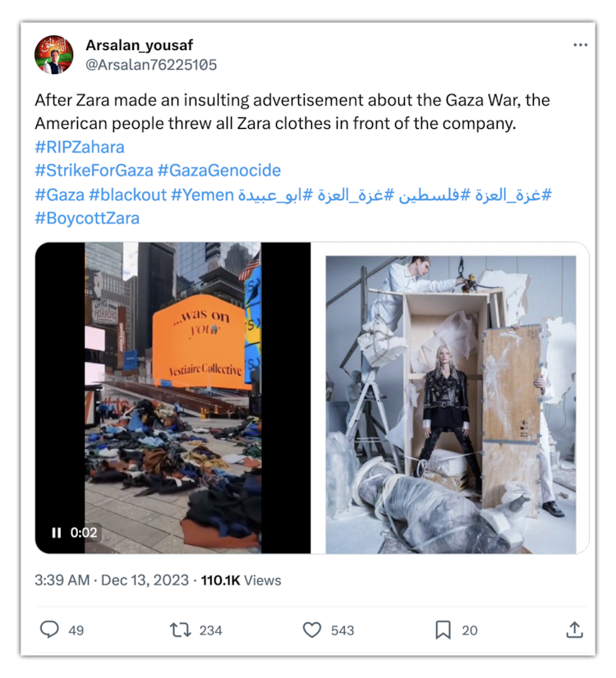616x678 pixels.
Task: Open the reply comment icon
Action: (49, 630)
